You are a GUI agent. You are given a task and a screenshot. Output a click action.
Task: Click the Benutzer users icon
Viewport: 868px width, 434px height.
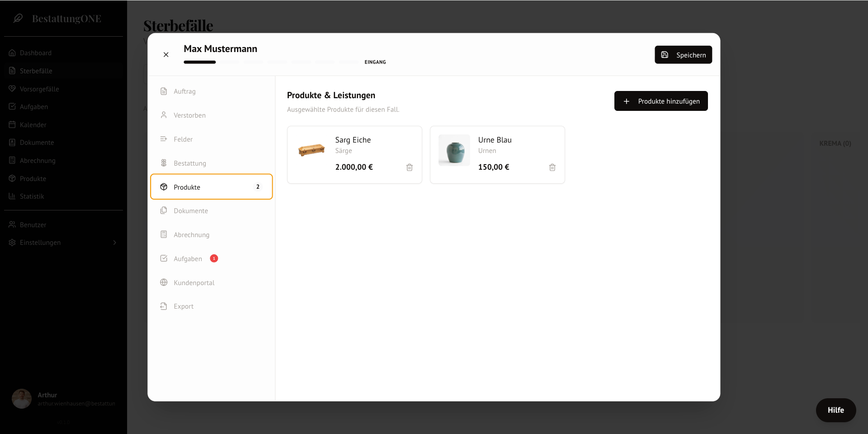click(12, 224)
